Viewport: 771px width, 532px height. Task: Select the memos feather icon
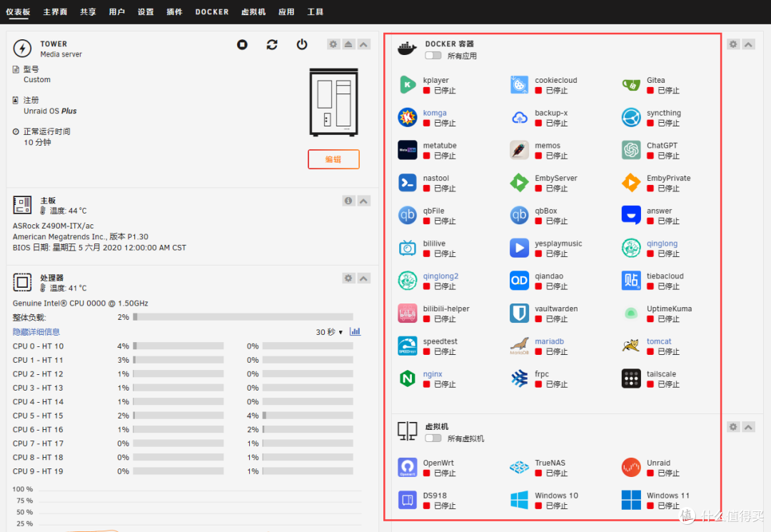click(x=519, y=150)
